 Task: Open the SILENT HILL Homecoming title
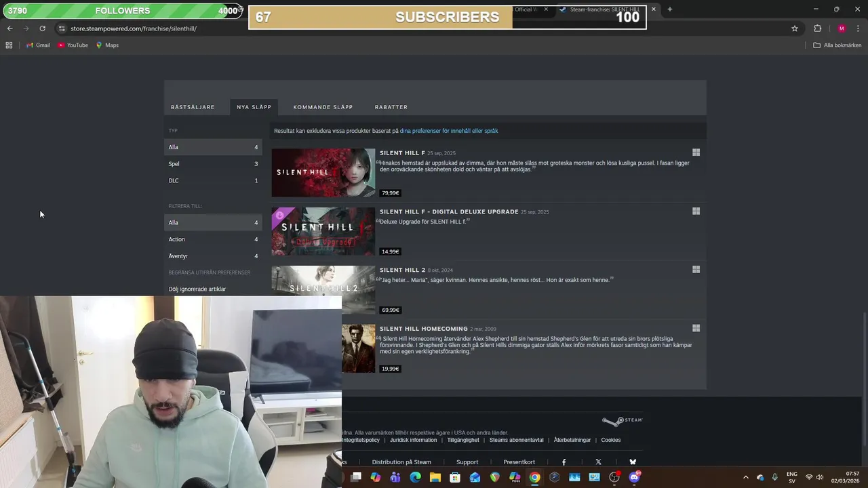(424, 329)
